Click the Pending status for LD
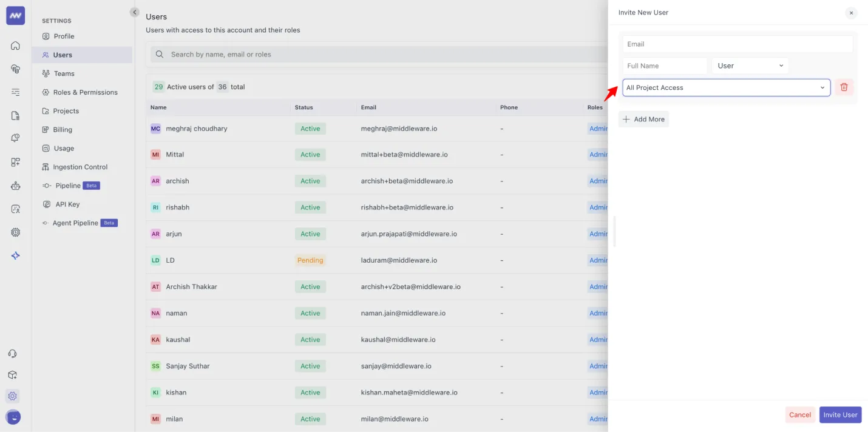868x432 pixels. (x=310, y=260)
